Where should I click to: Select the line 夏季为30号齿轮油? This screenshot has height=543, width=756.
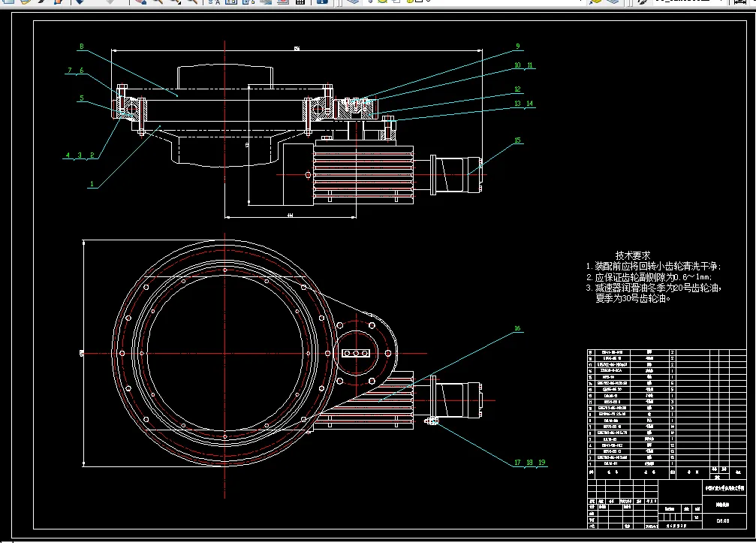[633, 298]
